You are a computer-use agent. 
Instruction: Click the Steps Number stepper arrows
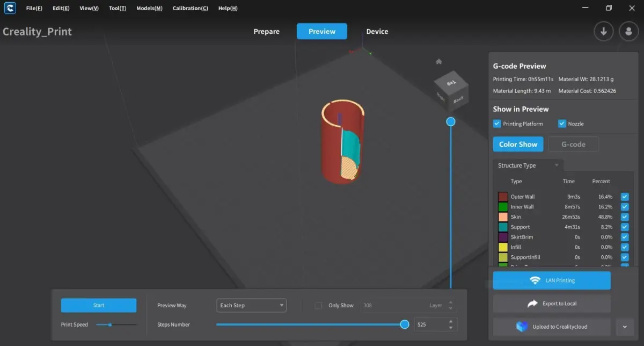point(451,325)
